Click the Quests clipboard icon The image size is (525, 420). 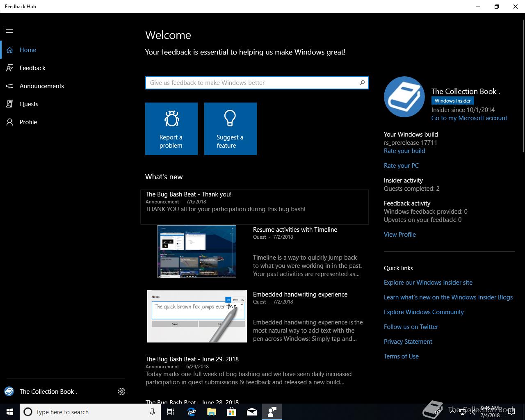pyautogui.click(x=10, y=104)
